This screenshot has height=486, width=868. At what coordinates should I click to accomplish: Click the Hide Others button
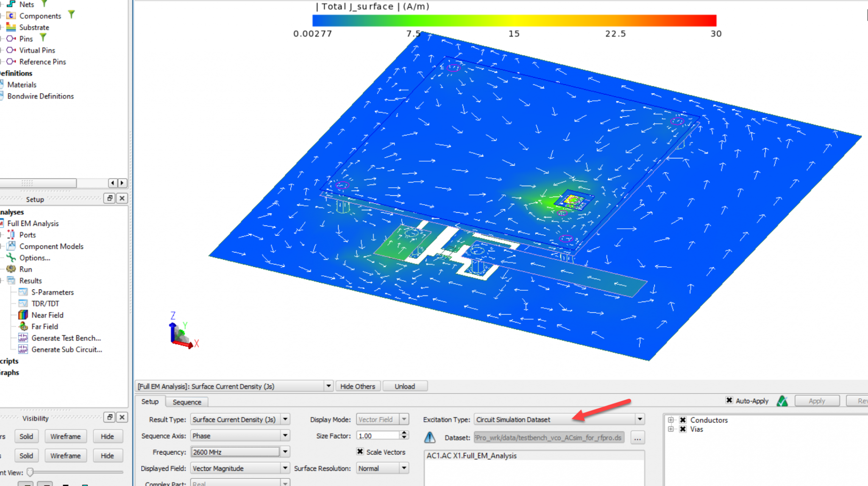(357, 386)
